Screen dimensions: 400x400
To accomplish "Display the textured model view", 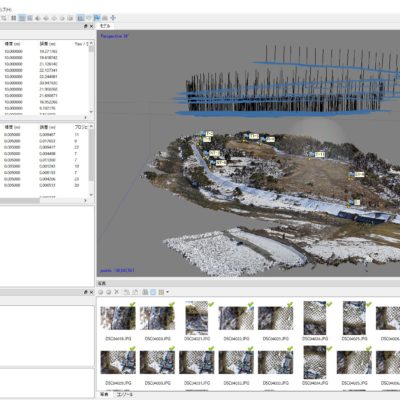I will [x=62, y=18].
